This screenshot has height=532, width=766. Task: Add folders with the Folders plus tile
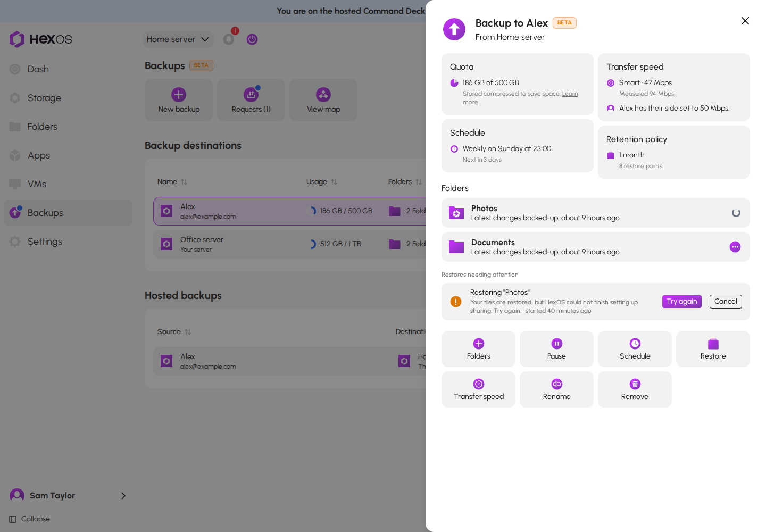(478, 349)
